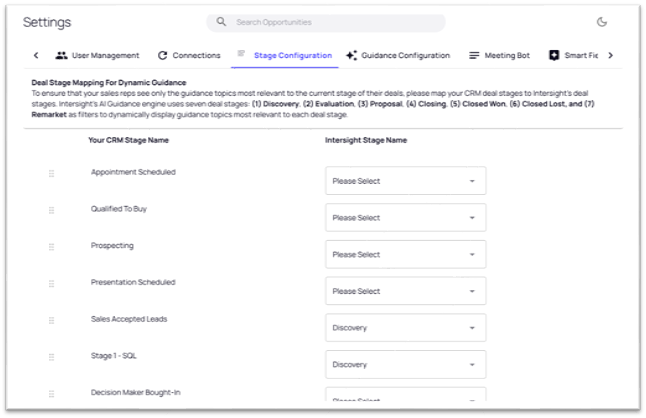Open dropdown for Decision Maker Bought-In
Viewport: 646px width, 418px height.
pyautogui.click(x=405, y=395)
